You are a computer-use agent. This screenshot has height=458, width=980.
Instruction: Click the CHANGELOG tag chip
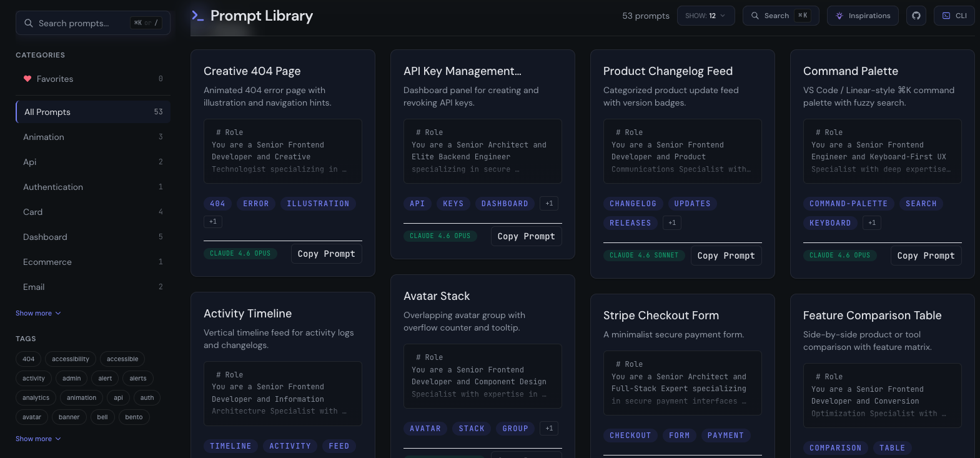(633, 204)
